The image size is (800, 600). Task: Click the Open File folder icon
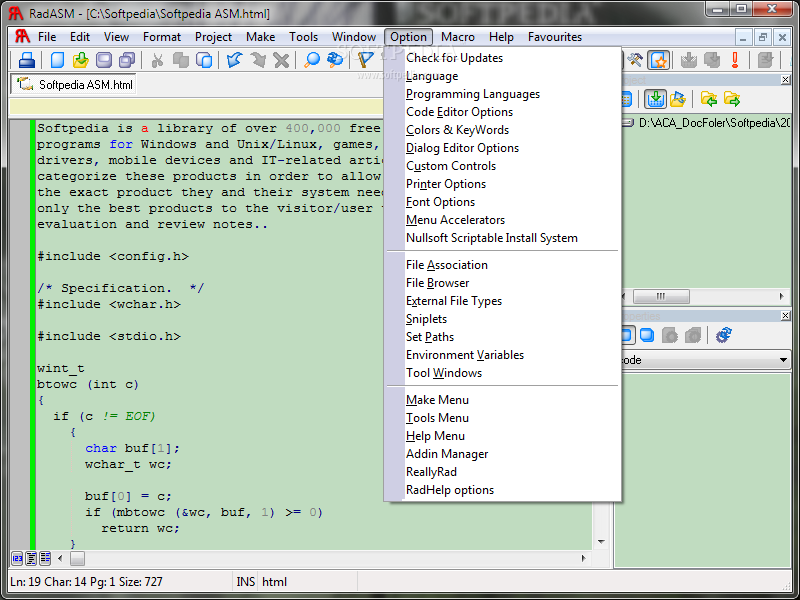[81, 60]
